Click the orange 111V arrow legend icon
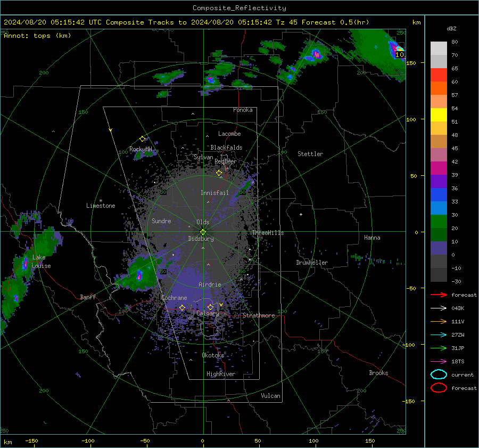This screenshot has width=479, height=448. click(439, 321)
